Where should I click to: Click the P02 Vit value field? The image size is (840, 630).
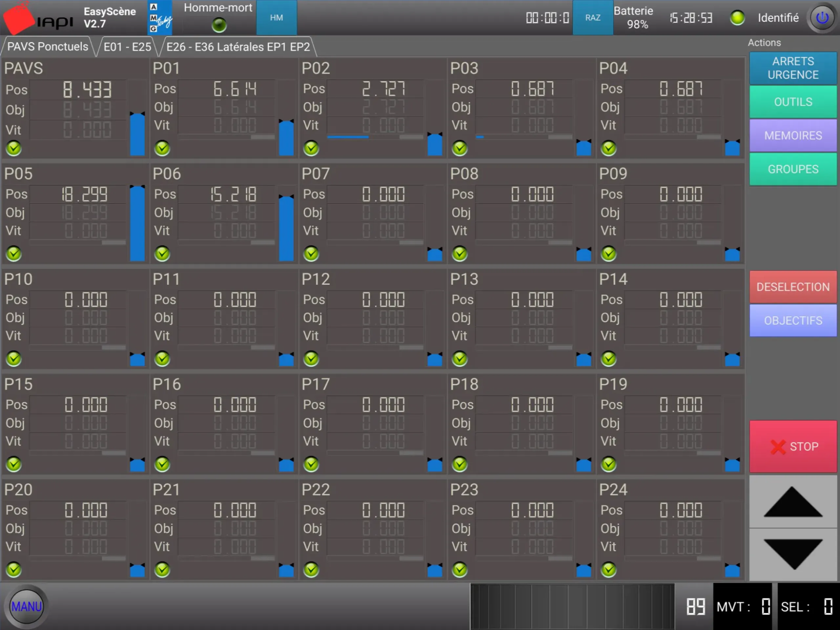click(x=376, y=125)
